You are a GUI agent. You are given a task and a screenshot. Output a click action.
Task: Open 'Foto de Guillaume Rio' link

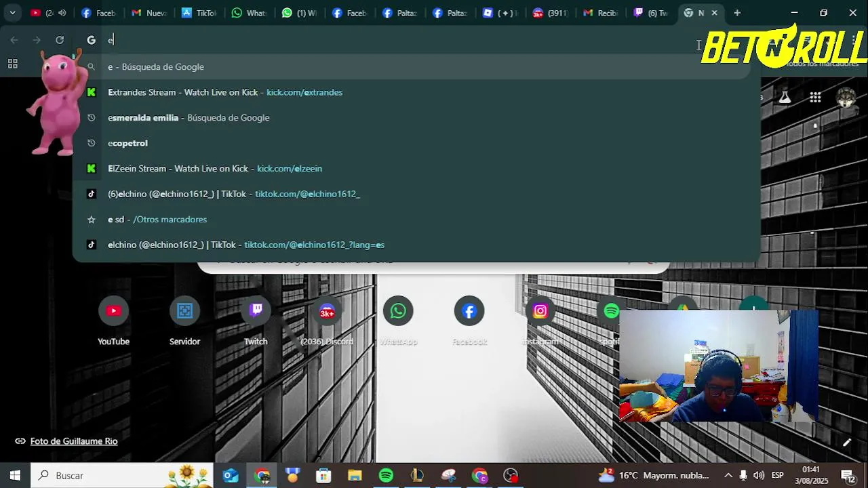click(74, 441)
